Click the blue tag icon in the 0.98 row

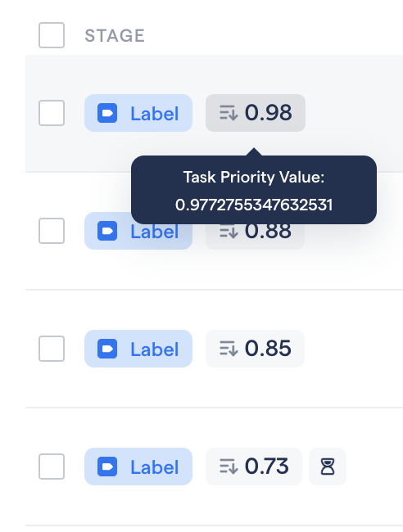coord(107,113)
